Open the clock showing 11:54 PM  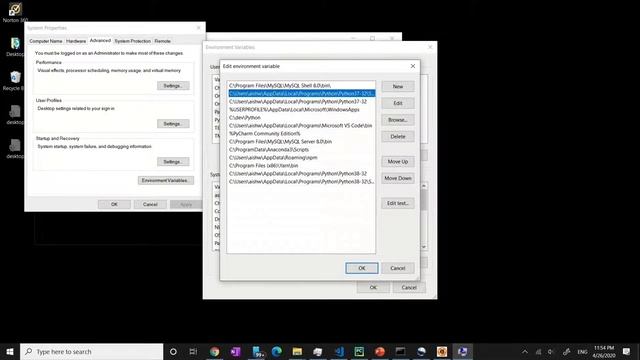click(x=604, y=351)
